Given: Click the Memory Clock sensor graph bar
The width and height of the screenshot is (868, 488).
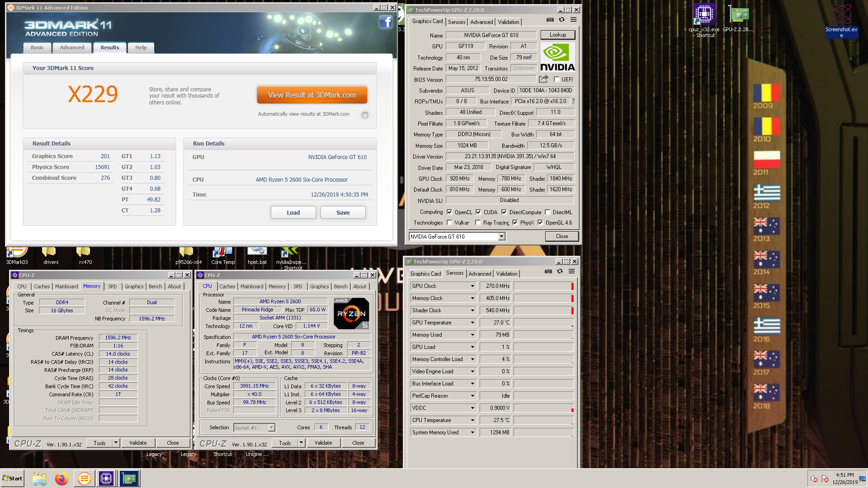Looking at the screenshot, I should click(543, 298).
